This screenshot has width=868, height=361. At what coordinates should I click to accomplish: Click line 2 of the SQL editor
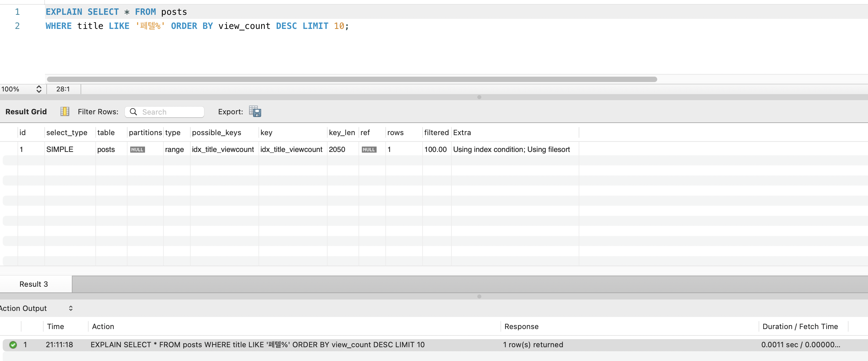197,26
